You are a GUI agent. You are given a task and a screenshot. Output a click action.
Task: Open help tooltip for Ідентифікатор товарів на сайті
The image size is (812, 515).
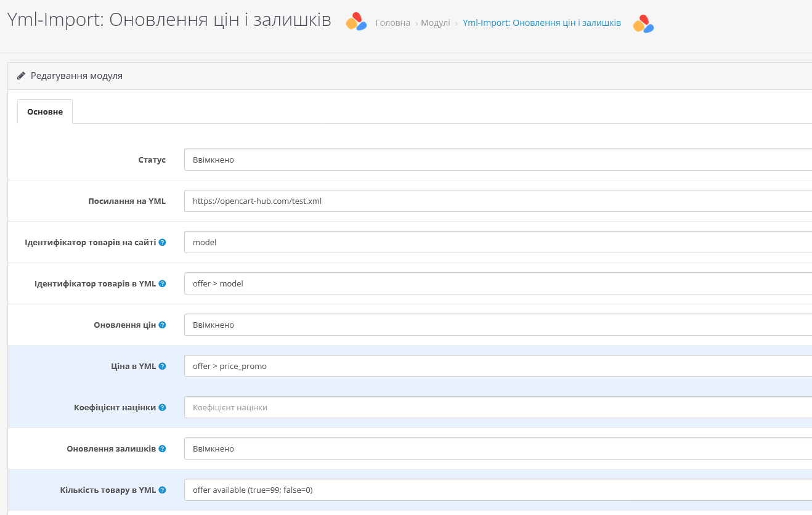coord(162,242)
